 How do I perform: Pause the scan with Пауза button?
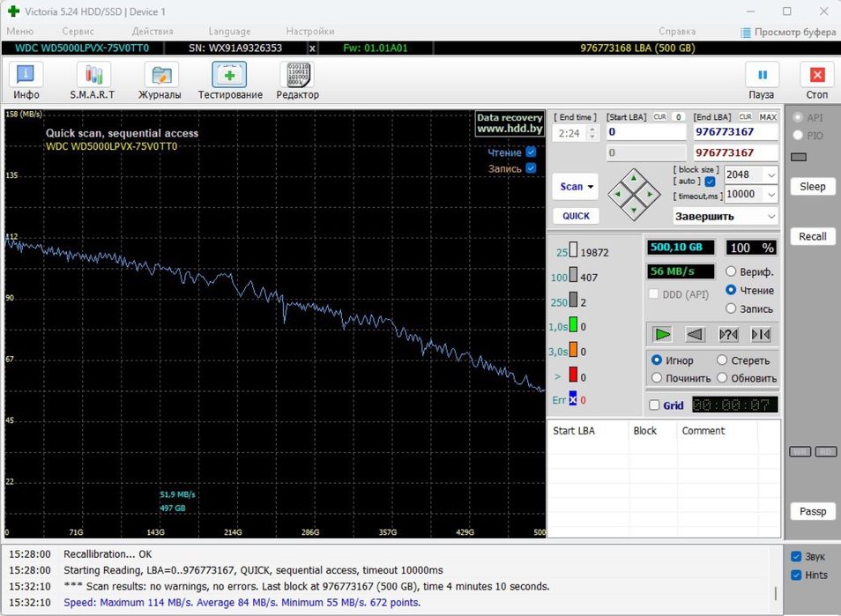coord(762,80)
